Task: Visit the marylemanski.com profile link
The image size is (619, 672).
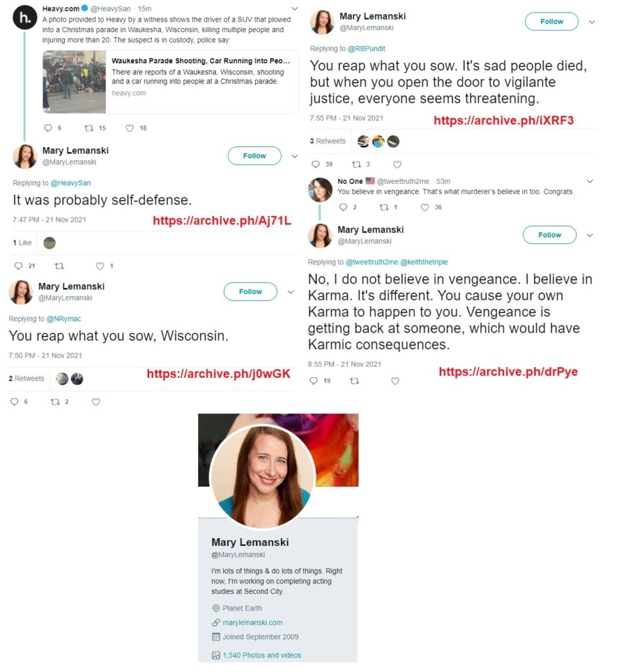Action: (x=252, y=623)
